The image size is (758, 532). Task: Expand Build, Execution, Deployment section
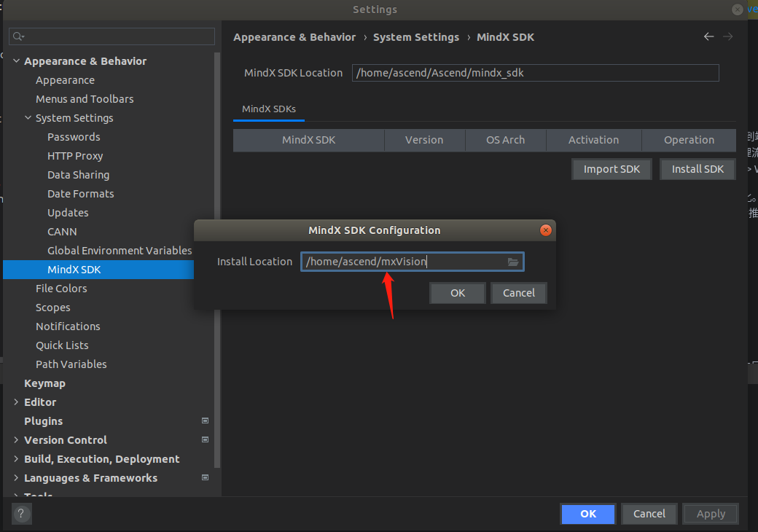pyautogui.click(x=16, y=458)
